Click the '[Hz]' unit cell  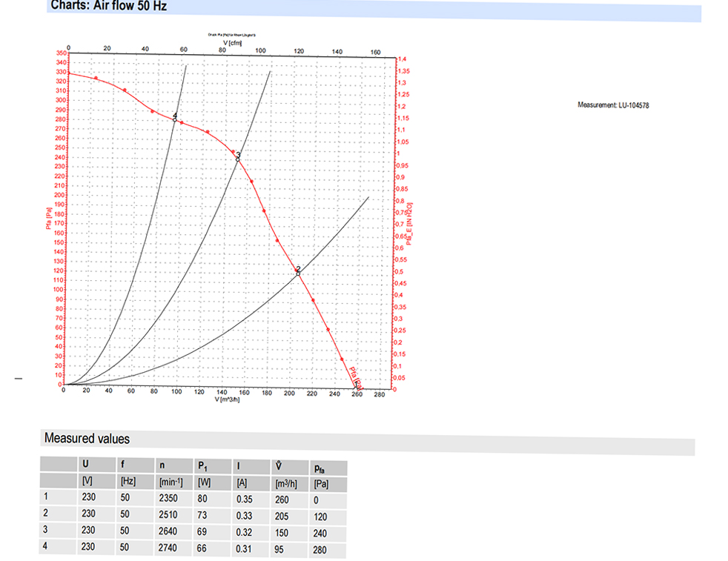[128, 481]
